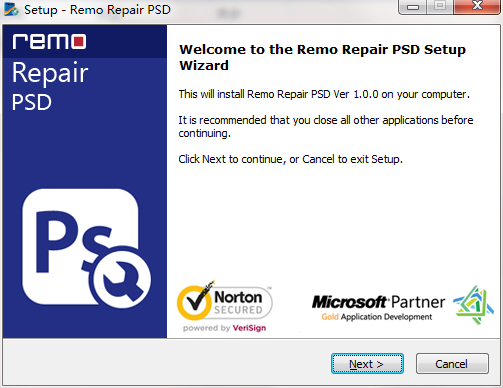503x388 pixels.
Task: Close the setup window
Action: click(477, 6)
